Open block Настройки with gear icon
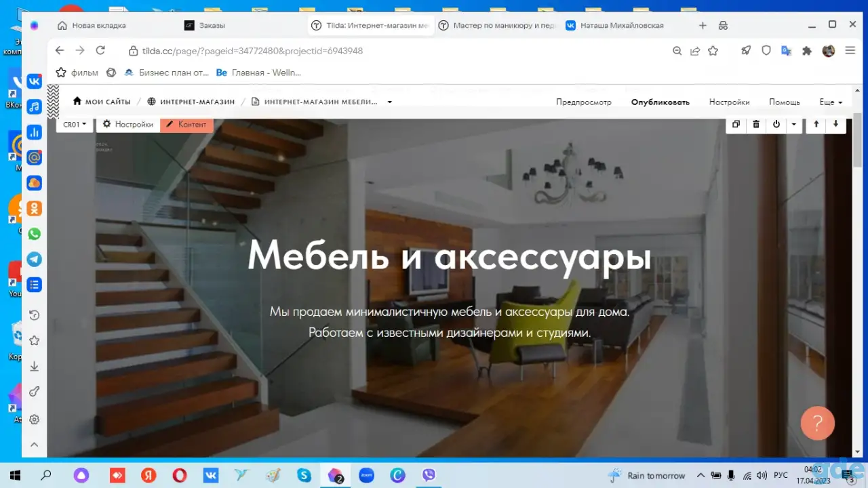The height and width of the screenshot is (488, 868). coord(127,124)
